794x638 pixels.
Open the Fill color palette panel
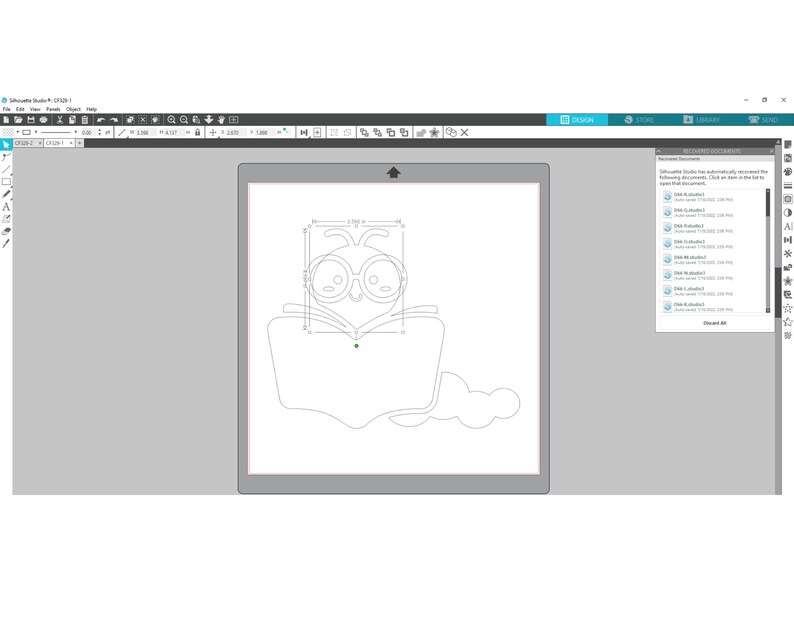coord(788,172)
